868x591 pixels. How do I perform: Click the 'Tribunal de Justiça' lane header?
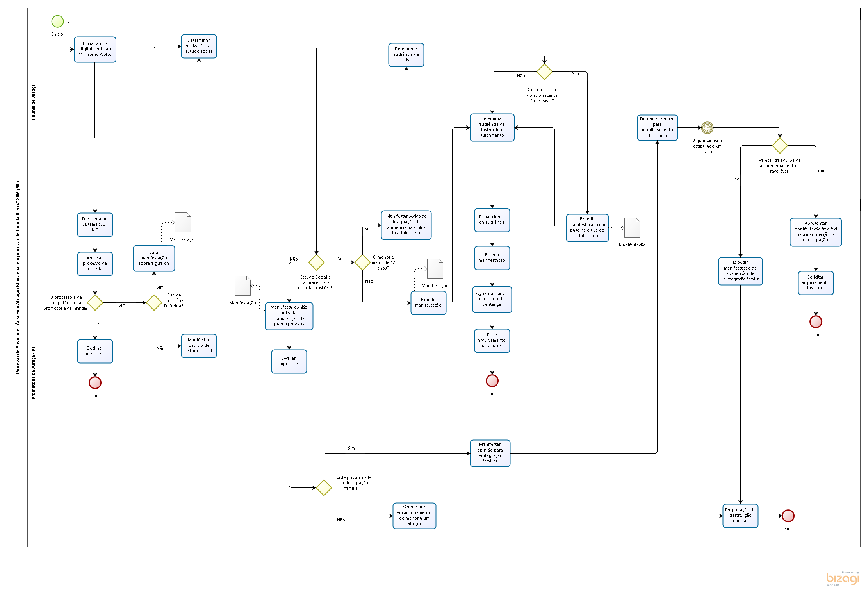coord(33,104)
